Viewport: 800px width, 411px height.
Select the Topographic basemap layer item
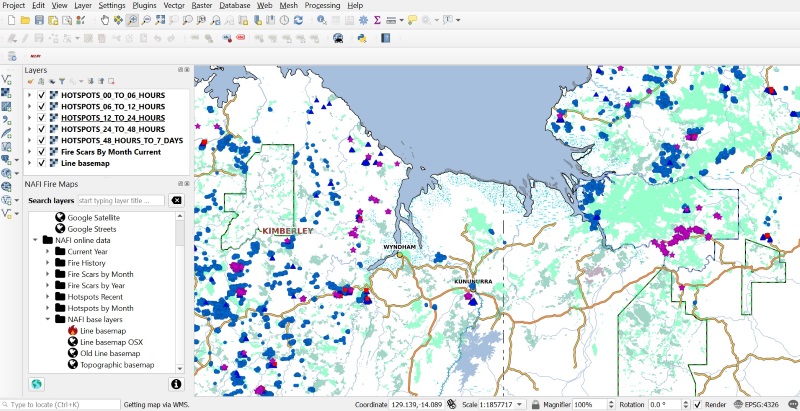click(117, 365)
